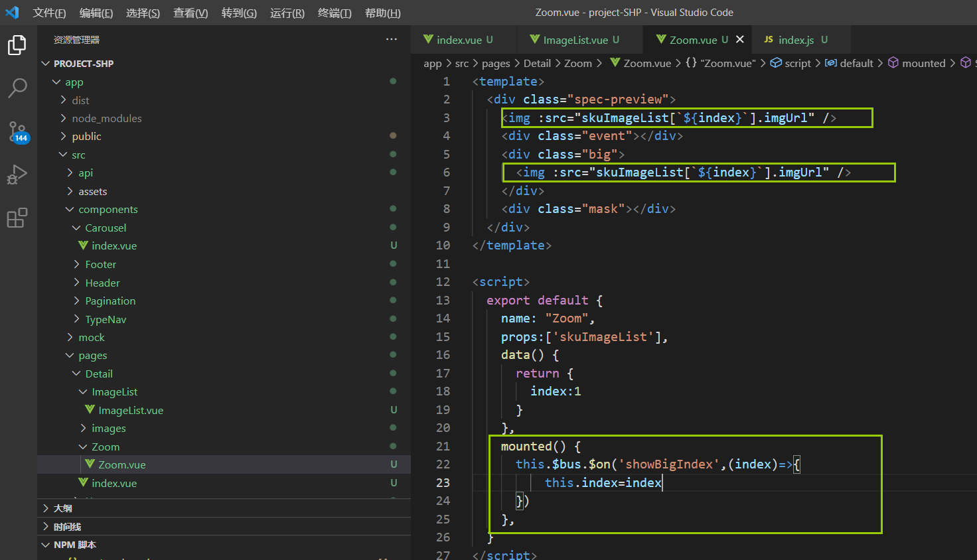Select Zoom.vue file in explorer tree

224,464
